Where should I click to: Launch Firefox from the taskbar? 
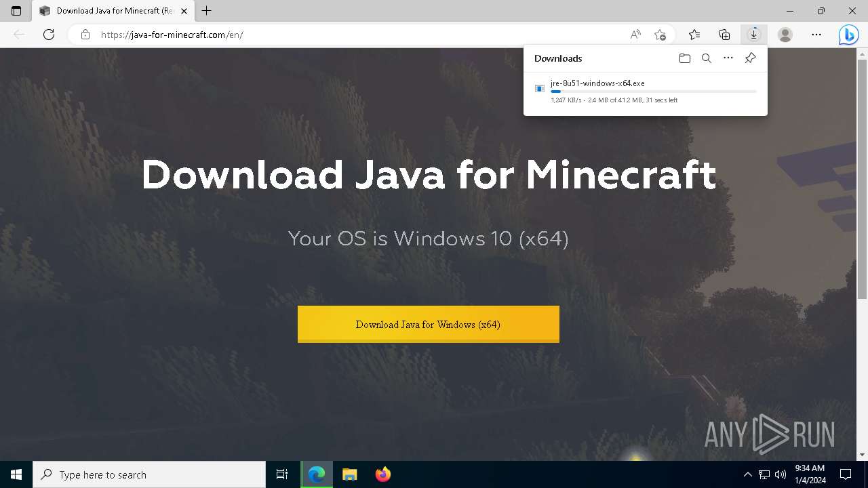pyautogui.click(x=383, y=474)
